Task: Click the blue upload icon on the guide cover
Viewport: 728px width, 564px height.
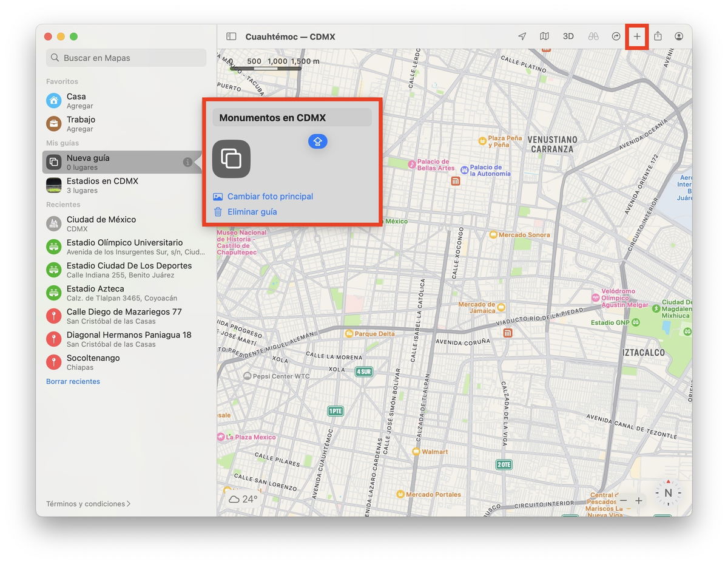Action: pyautogui.click(x=317, y=141)
